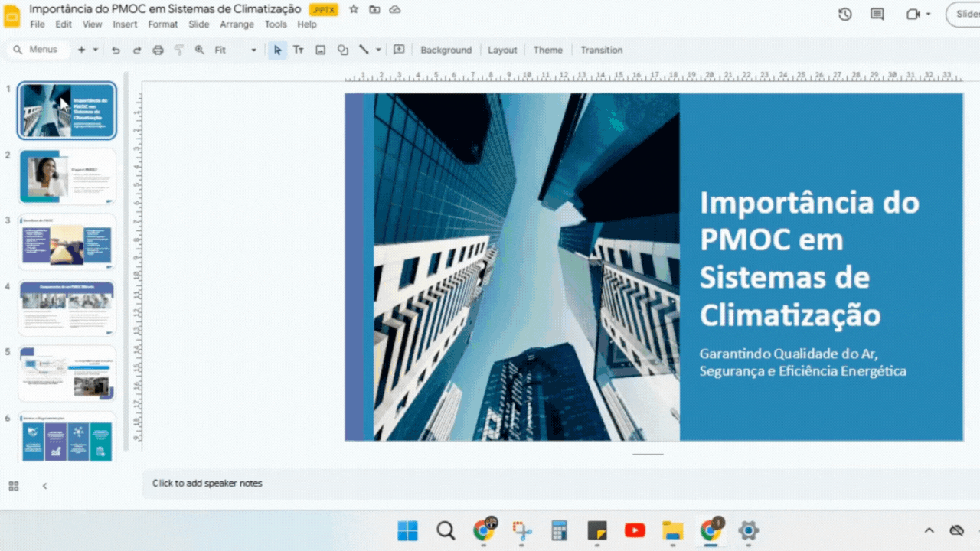Collapse the slide filmstrip panel
This screenshot has height=551, width=980.
[44, 486]
